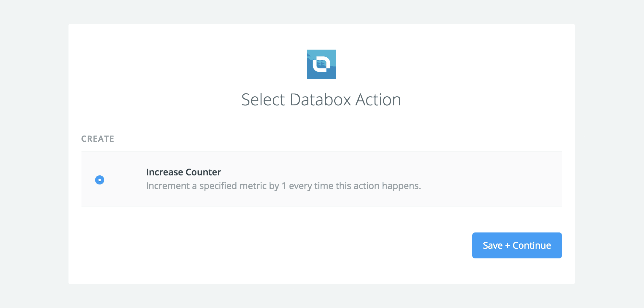Click the word 'Action' in the page heading
The height and width of the screenshot is (308, 644).
click(x=378, y=100)
